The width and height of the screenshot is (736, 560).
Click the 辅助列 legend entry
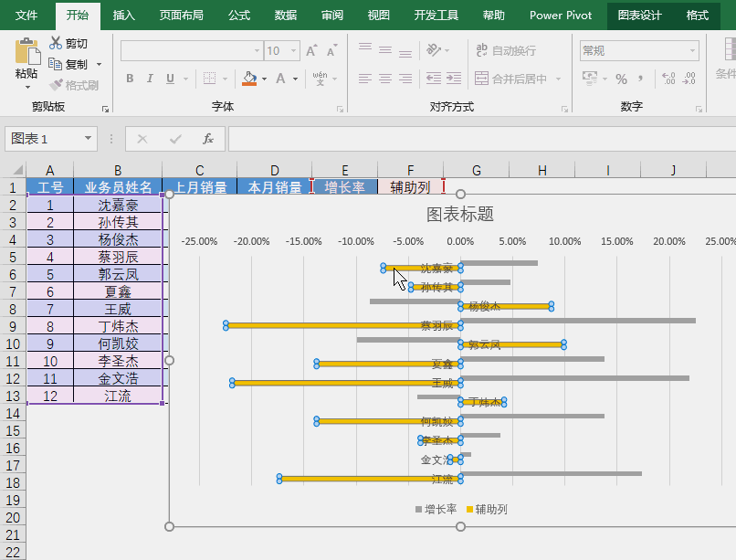pyautogui.click(x=487, y=510)
